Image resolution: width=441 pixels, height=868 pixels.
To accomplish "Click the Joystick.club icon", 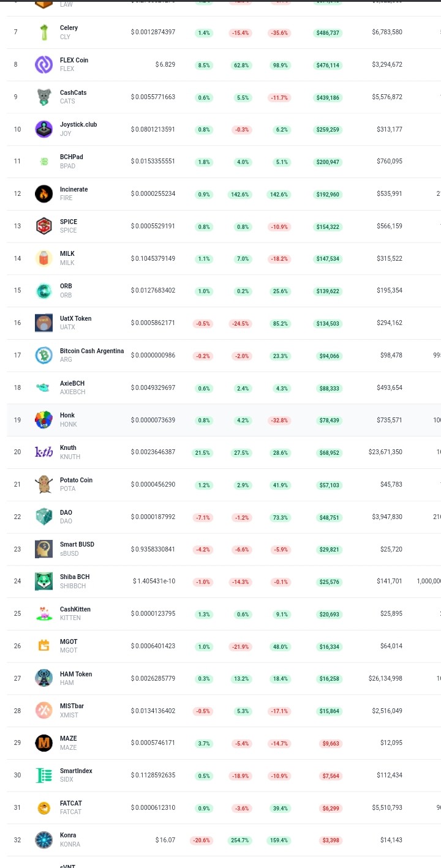I will click(44, 129).
